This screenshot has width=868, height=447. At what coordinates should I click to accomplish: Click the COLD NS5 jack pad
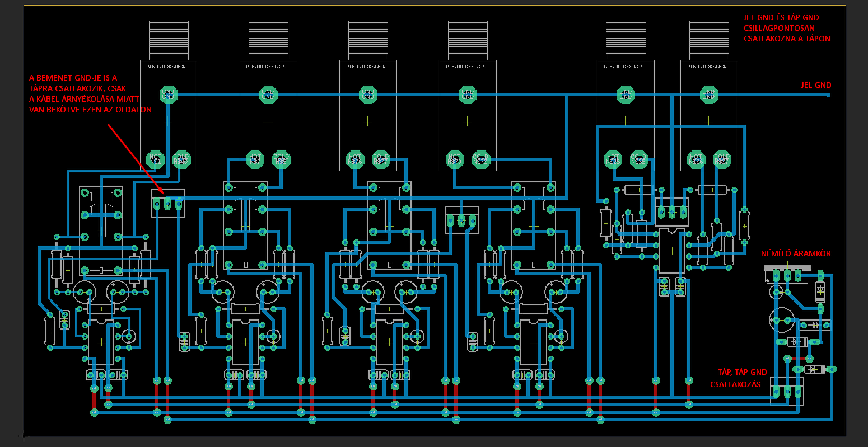pyautogui.click(x=281, y=159)
